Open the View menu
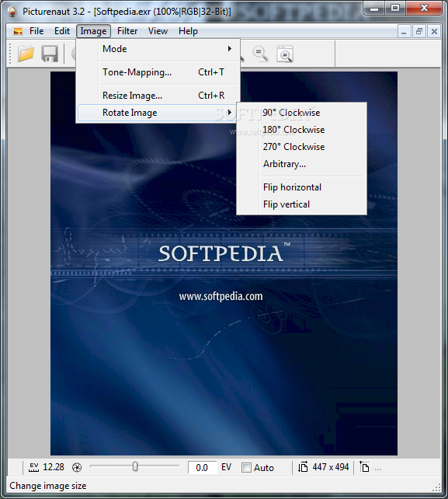Image resolution: width=448 pixels, height=499 pixels. click(158, 31)
